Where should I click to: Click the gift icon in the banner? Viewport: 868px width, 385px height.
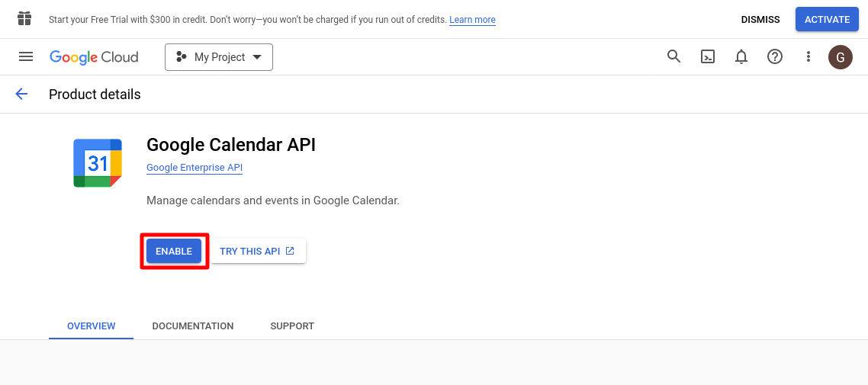click(24, 19)
